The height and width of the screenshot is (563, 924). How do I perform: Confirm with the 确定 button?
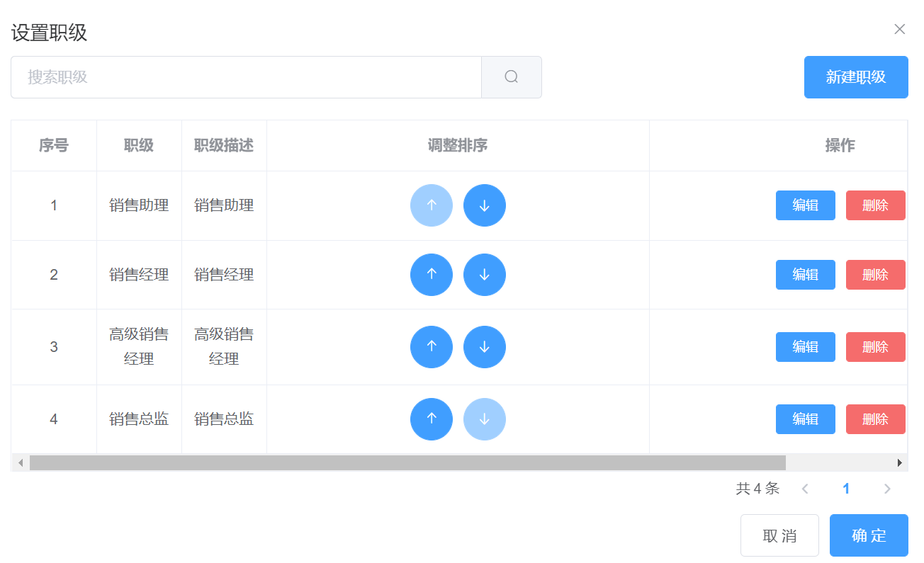[868, 535]
